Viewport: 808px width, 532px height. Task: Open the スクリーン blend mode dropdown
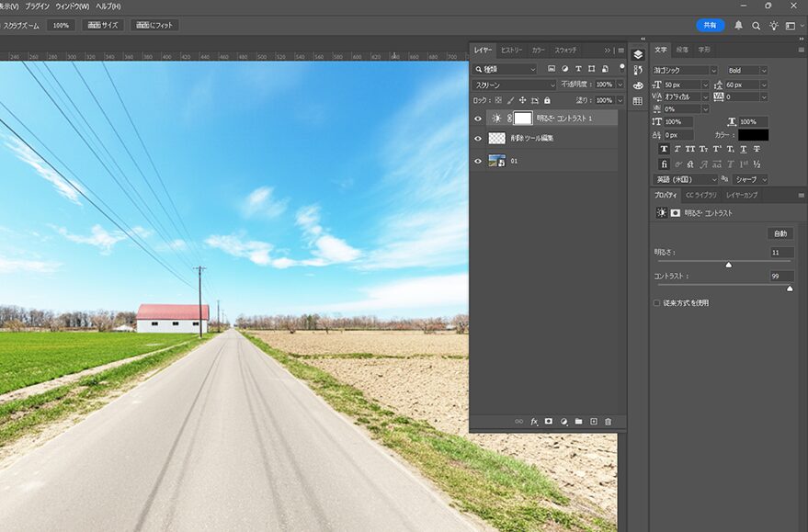(x=514, y=85)
